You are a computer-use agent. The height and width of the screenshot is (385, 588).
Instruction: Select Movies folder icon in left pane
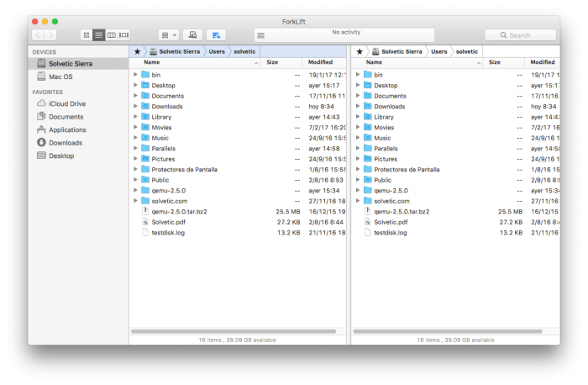click(145, 127)
